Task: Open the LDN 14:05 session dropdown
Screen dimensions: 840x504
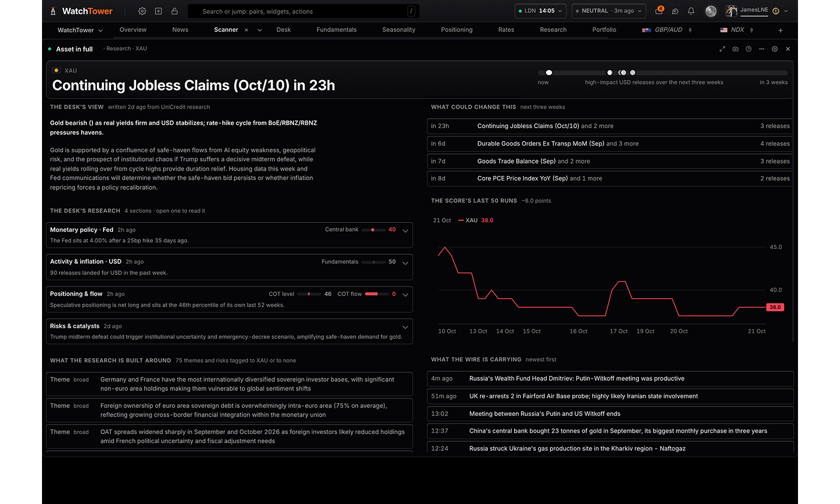Action: click(540, 11)
